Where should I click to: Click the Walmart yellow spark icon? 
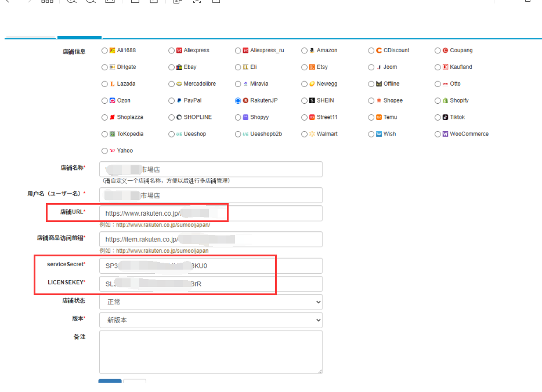pyautogui.click(x=312, y=134)
